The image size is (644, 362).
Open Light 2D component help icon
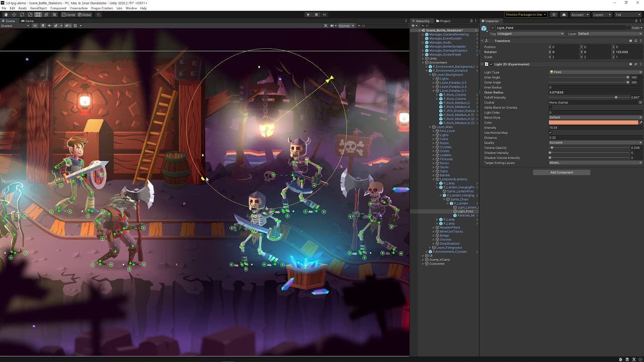(x=631, y=64)
